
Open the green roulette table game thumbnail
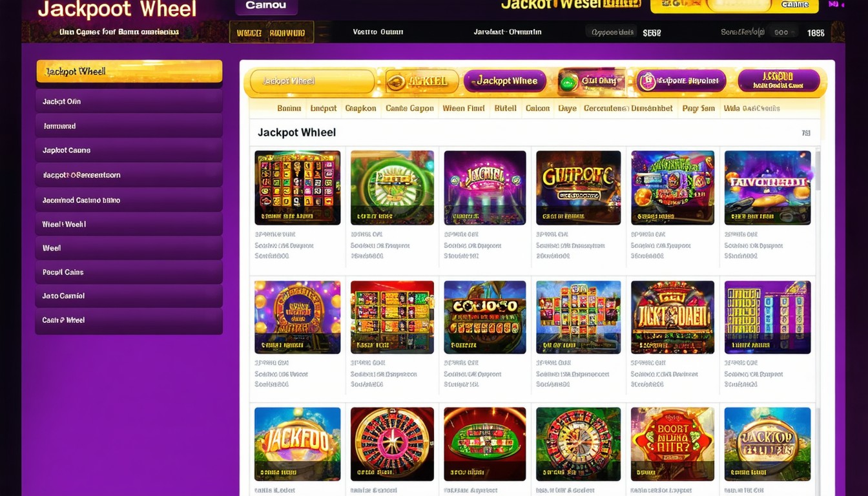tap(485, 444)
